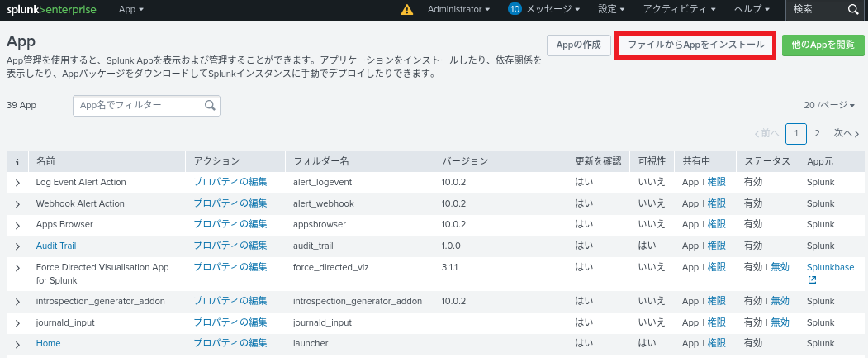Click the blue message count badge

(515, 9)
